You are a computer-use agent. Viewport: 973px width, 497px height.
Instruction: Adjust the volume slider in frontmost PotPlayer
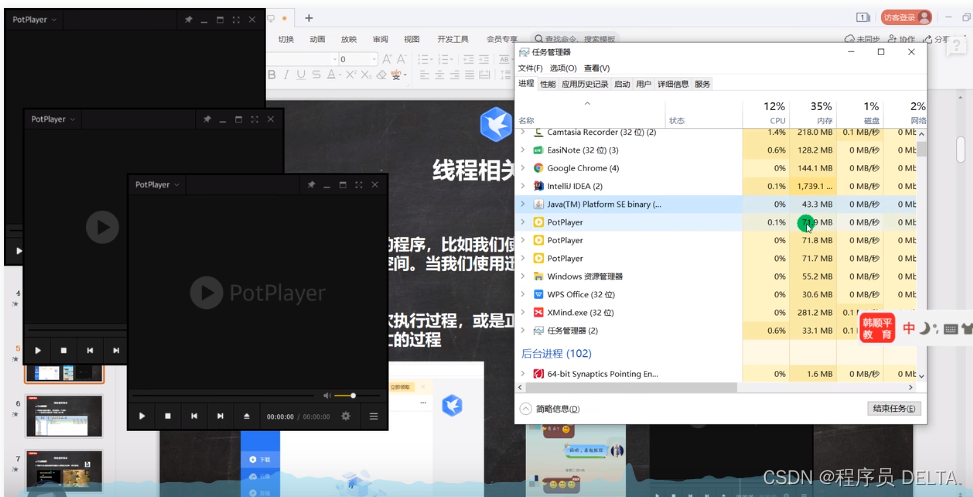point(357,395)
